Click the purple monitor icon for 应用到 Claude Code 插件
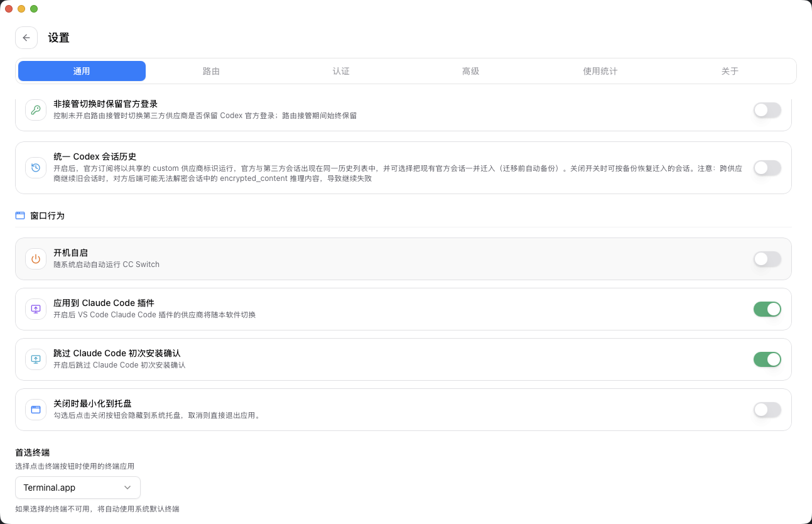Screen dimensions: 812x524 (x=36, y=309)
